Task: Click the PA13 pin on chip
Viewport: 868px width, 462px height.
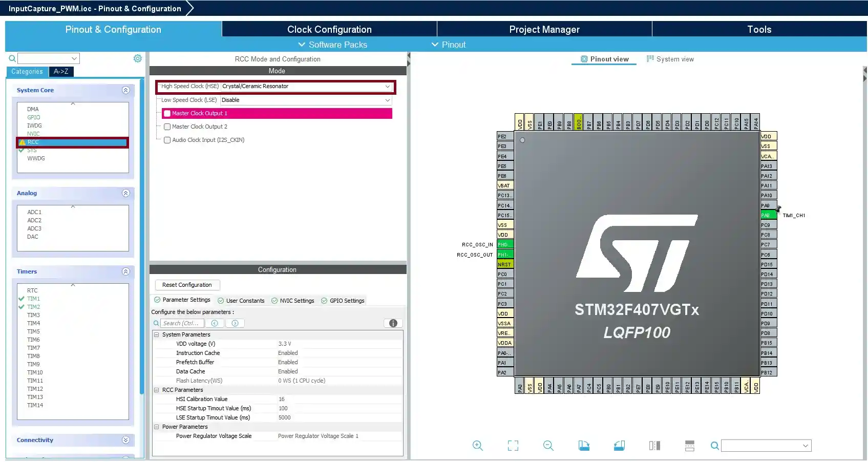Action: [769, 166]
